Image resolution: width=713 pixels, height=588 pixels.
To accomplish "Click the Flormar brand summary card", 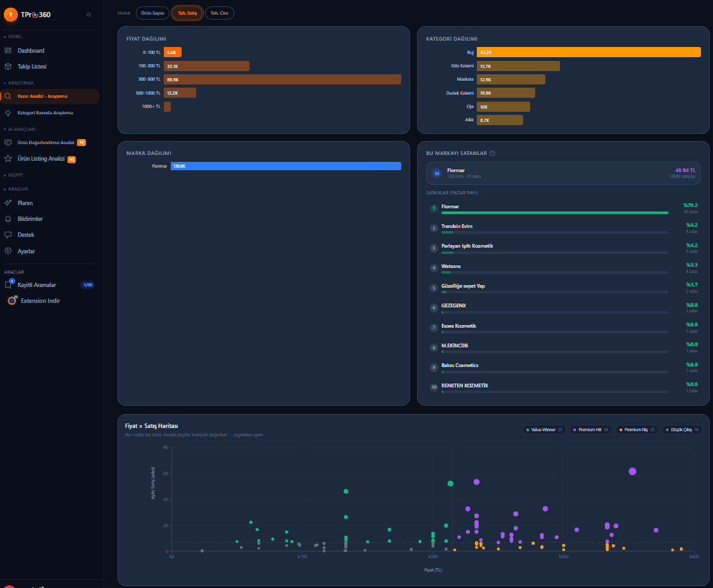I will click(563, 173).
